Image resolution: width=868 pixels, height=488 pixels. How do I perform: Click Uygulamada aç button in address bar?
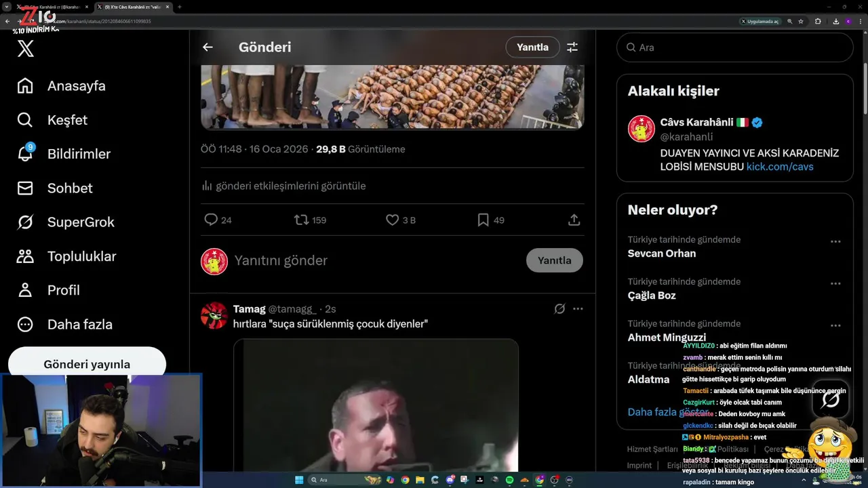pyautogui.click(x=759, y=22)
